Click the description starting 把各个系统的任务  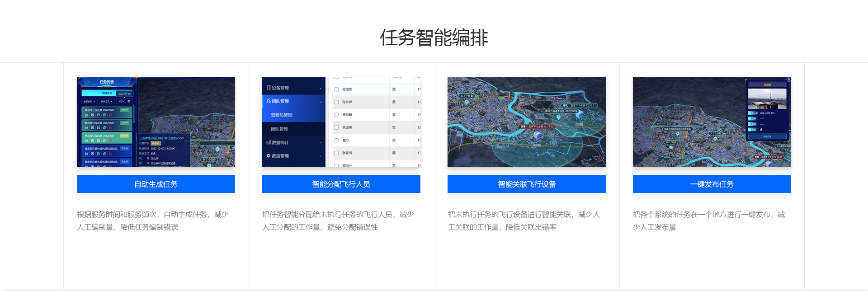click(709, 221)
